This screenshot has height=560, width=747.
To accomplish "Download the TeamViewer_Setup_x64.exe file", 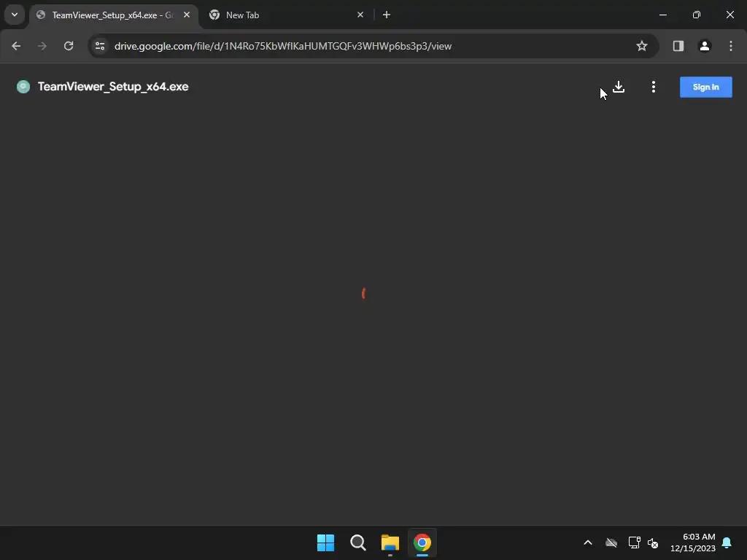I will 619,87.
